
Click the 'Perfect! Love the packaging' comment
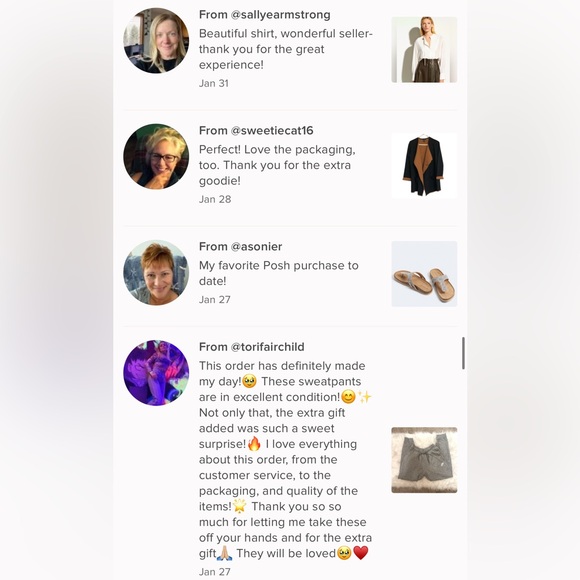[277, 165]
